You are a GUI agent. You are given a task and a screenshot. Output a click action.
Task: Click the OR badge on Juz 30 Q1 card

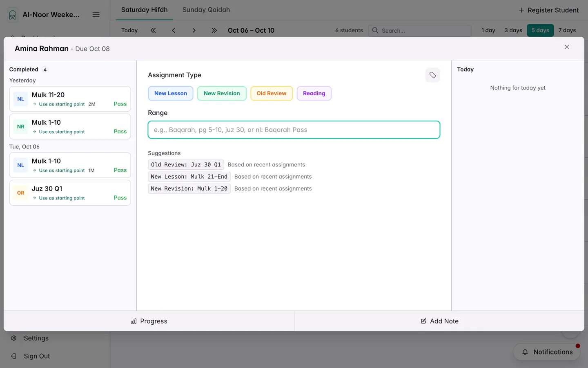(21, 193)
